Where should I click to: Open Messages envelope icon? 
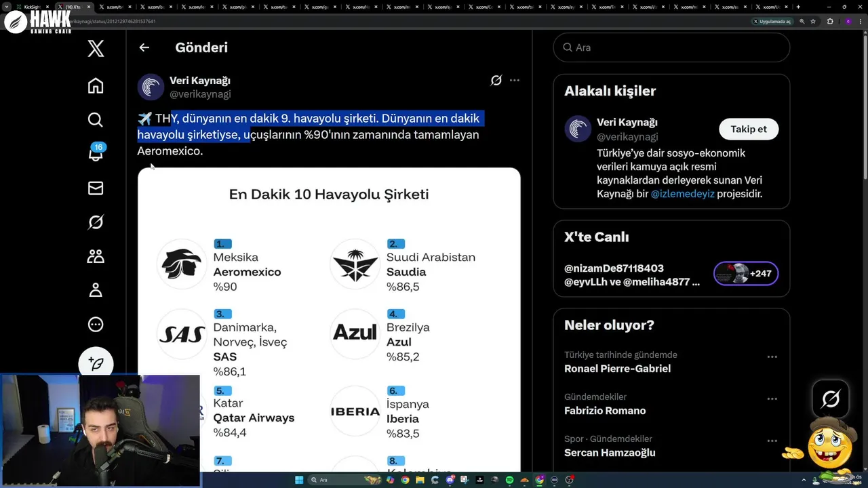click(x=96, y=188)
